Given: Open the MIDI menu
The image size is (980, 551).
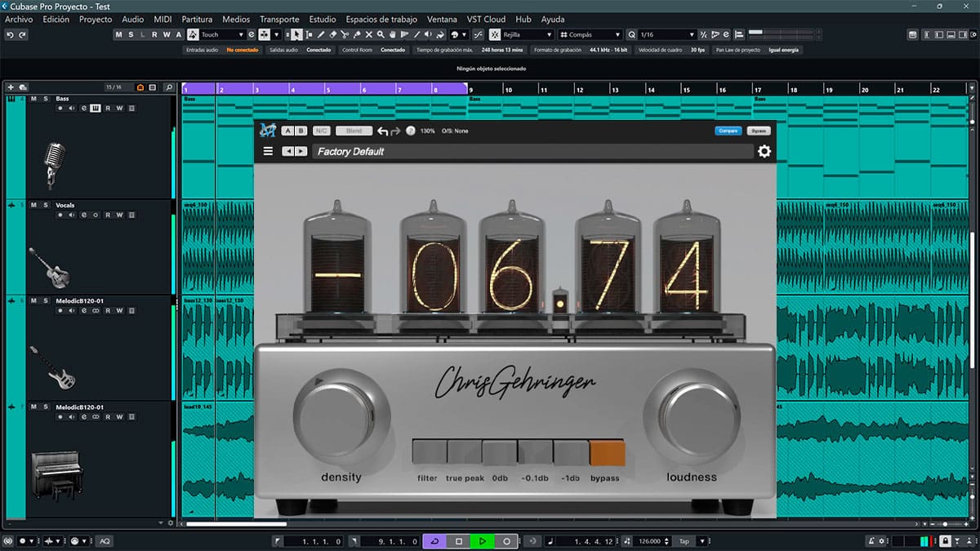Looking at the screenshot, I should (163, 19).
